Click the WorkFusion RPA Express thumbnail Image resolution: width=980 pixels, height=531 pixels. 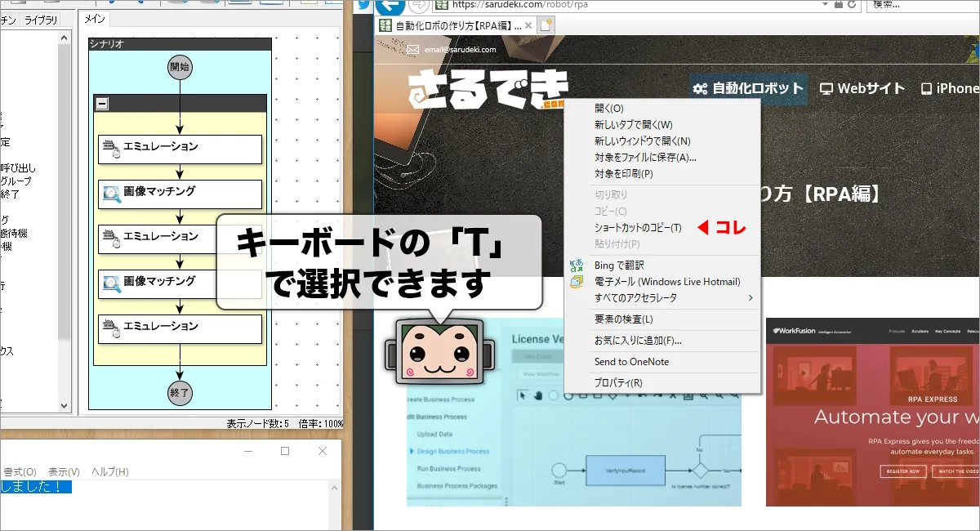873,413
